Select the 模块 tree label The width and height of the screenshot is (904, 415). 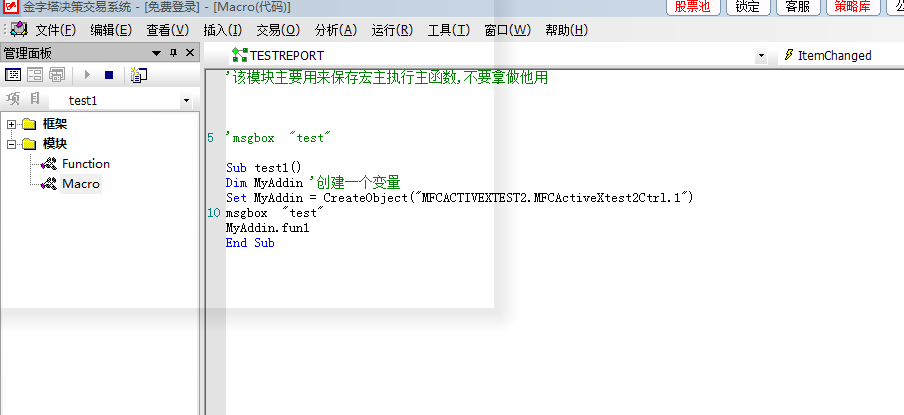[55, 144]
